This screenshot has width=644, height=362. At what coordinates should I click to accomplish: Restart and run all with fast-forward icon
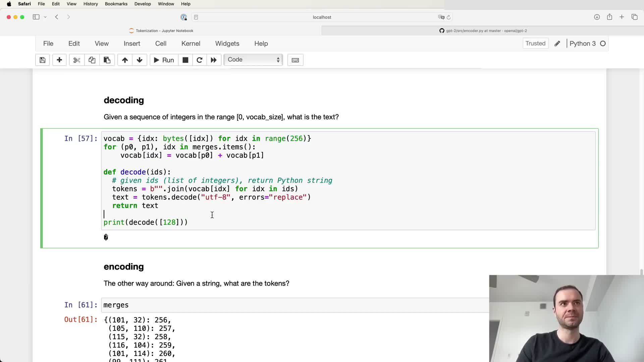coord(214,60)
